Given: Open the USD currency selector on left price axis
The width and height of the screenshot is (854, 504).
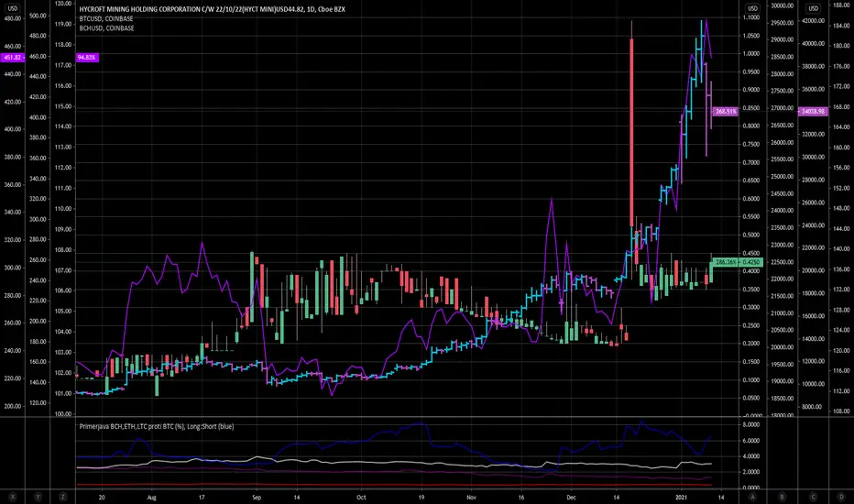Looking at the screenshot, I should [12, 8].
